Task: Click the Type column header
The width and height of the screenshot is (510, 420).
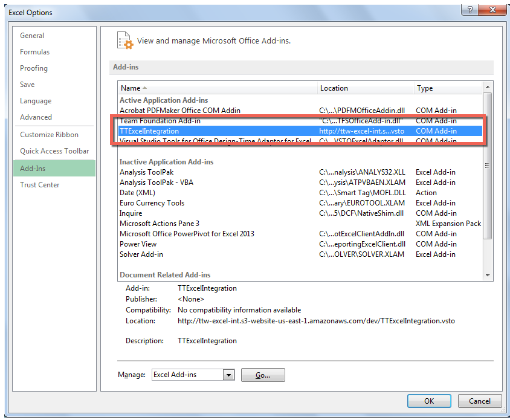Action: 448,88
